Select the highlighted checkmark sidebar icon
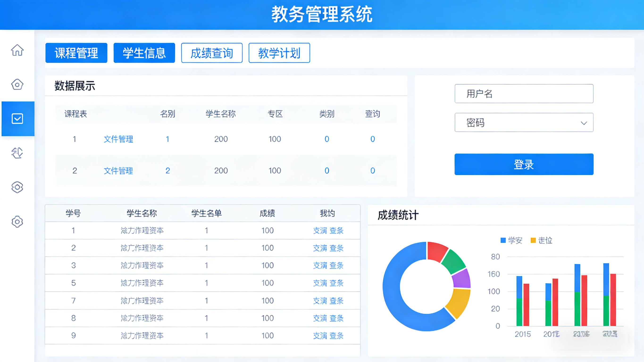 click(17, 119)
